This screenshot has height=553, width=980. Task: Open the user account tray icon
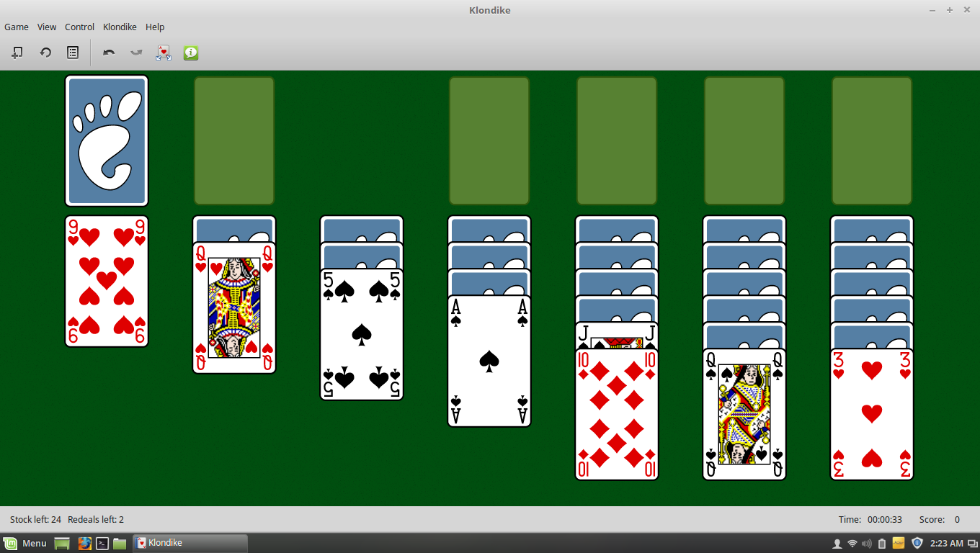[837, 543]
